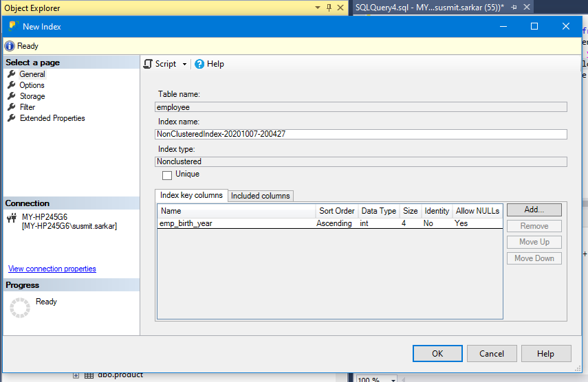Click the wrench icon beside Options page
Screen dimensions: 588x382
[x=12, y=85]
